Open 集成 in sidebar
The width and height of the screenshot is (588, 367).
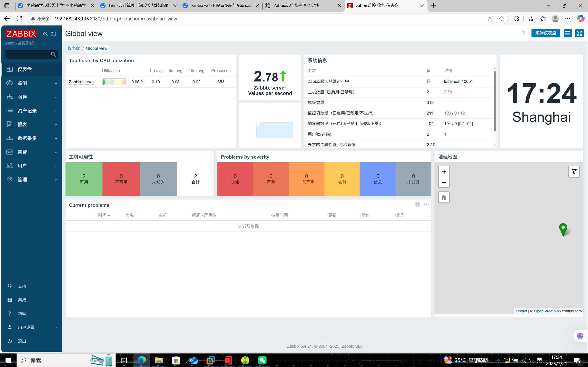click(x=31, y=300)
